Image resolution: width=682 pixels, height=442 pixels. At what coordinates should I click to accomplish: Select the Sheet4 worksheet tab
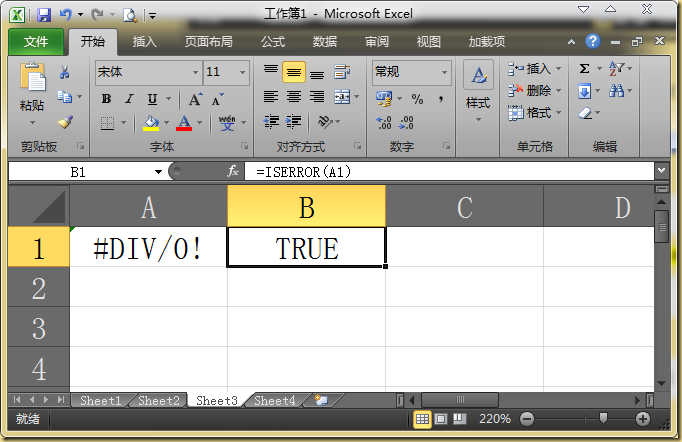click(274, 401)
